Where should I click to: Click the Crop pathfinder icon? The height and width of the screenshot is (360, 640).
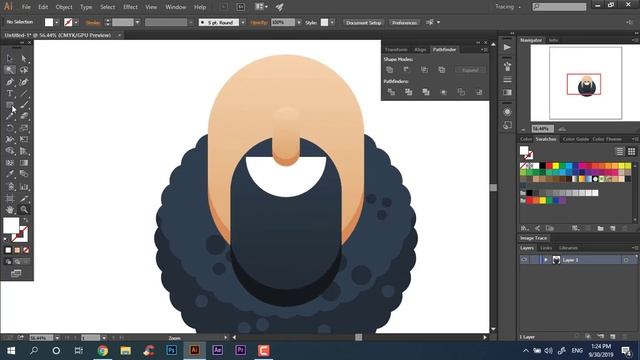point(444,92)
